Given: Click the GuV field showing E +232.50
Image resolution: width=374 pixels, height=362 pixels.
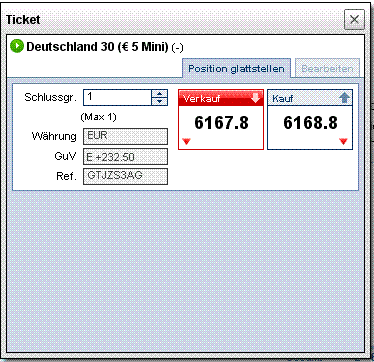Looking at the screenshot, I should (x=125, y=157).
